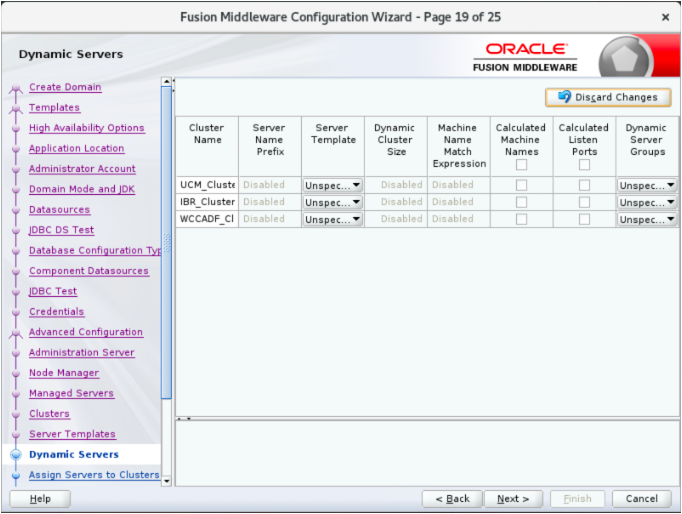Click the sidebar scroll down arrow
This screenshot has height=514, width=682.
tap(167, 481)
